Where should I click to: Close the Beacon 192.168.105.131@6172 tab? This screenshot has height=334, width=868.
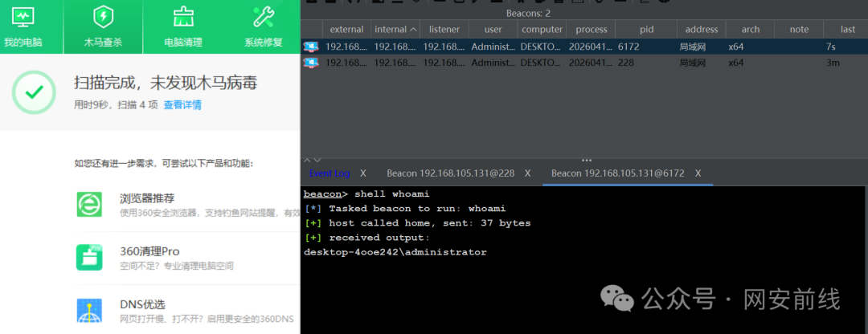pos(698,173)
